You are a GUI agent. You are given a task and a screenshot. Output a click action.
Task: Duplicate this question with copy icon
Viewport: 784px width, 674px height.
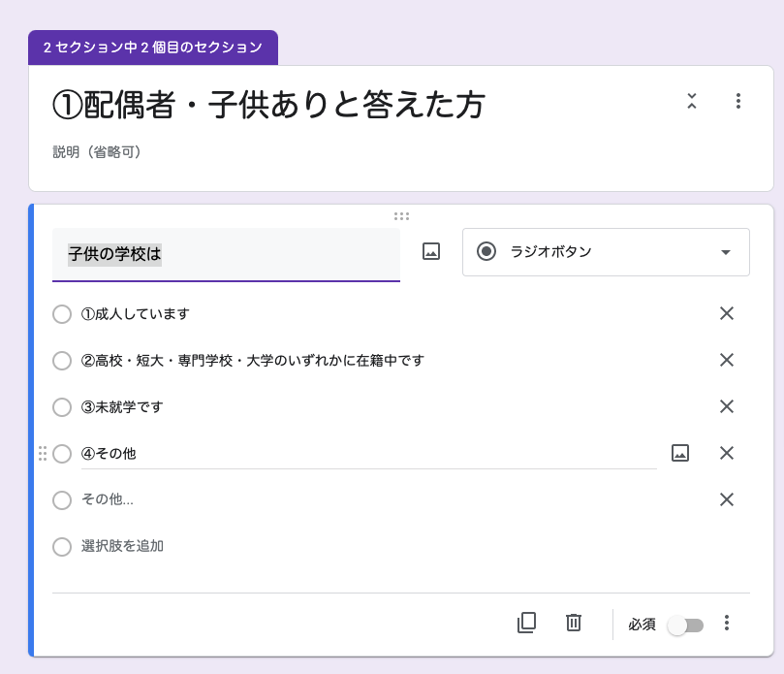point(526,623)
